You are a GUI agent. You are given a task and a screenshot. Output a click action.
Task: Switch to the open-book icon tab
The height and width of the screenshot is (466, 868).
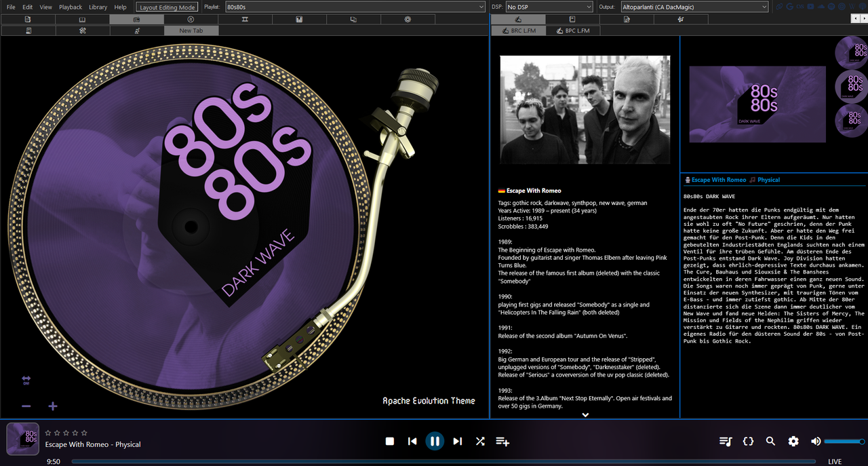pyautogui.click(x=82, y=19)
